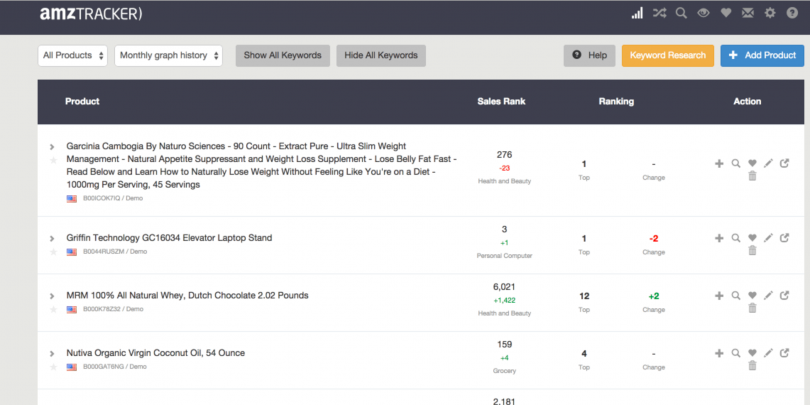The image size is (810, 405).
Task: Click the Sales Rank column header
Action: tap(501, 101)
